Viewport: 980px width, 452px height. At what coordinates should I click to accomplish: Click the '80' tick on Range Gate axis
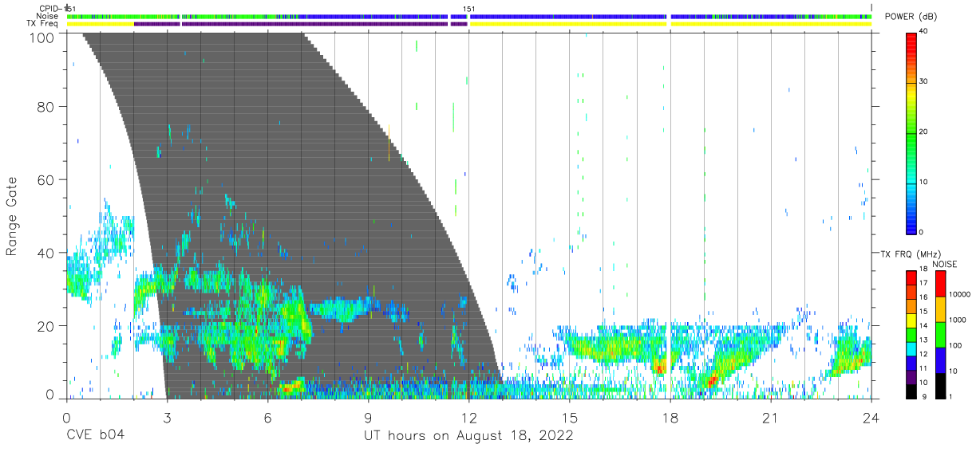(x=46, y=106)
